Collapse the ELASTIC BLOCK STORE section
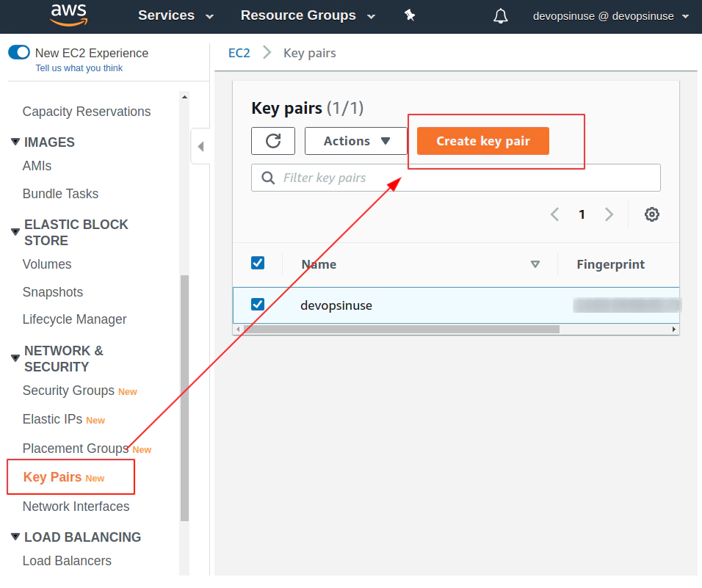Viewport: 702px width, 588px height. (x=15, y=232)
